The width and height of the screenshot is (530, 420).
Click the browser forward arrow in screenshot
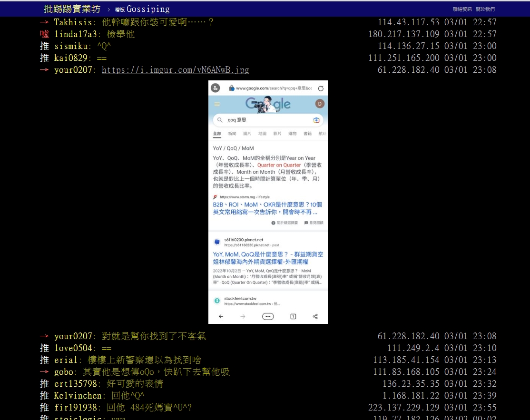(243, 317)
